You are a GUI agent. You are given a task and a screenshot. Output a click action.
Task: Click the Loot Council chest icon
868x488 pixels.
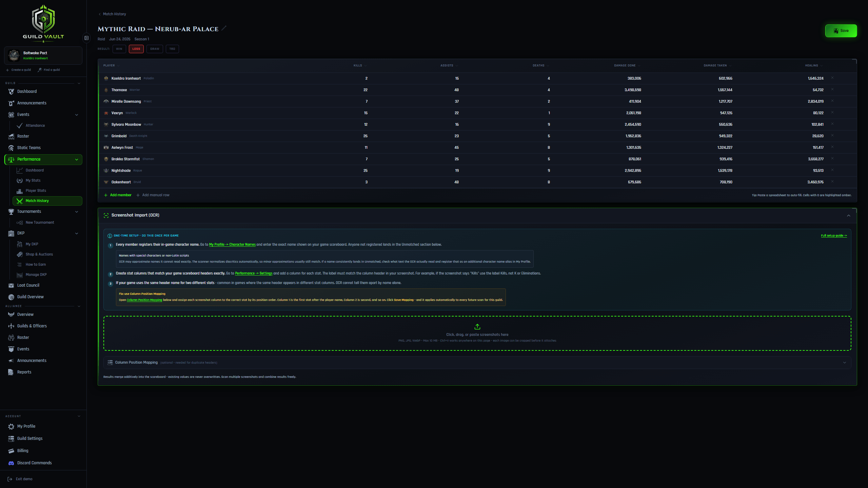pos(11,285)
